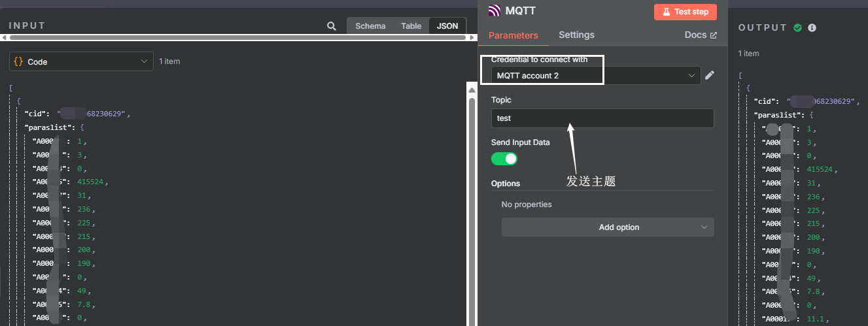This screenshot has width=868, height=326.
Task: Click the 1 item label beside Code dropdown
Action: 169,61
